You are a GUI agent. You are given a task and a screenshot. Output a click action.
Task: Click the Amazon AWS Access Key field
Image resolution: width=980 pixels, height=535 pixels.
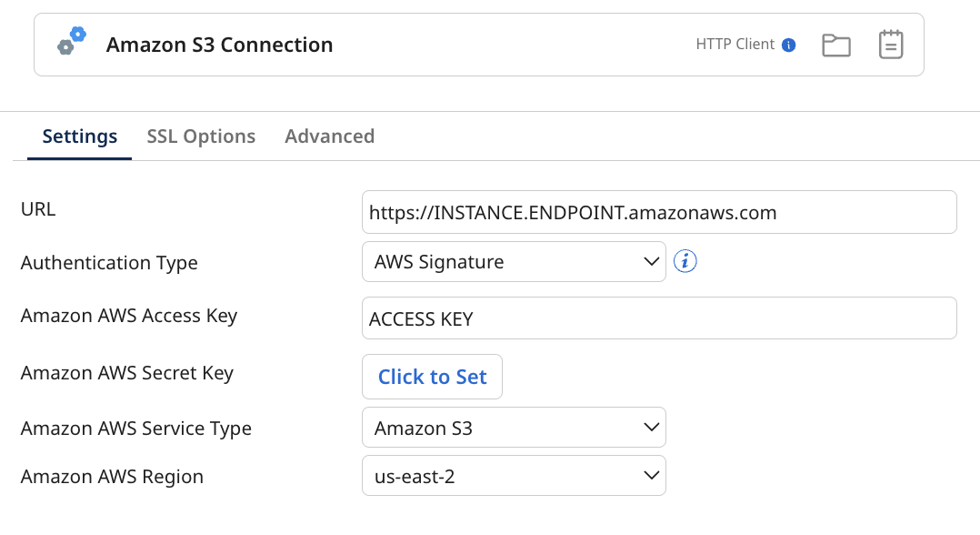pyautogui.click(x=659, y=318)
